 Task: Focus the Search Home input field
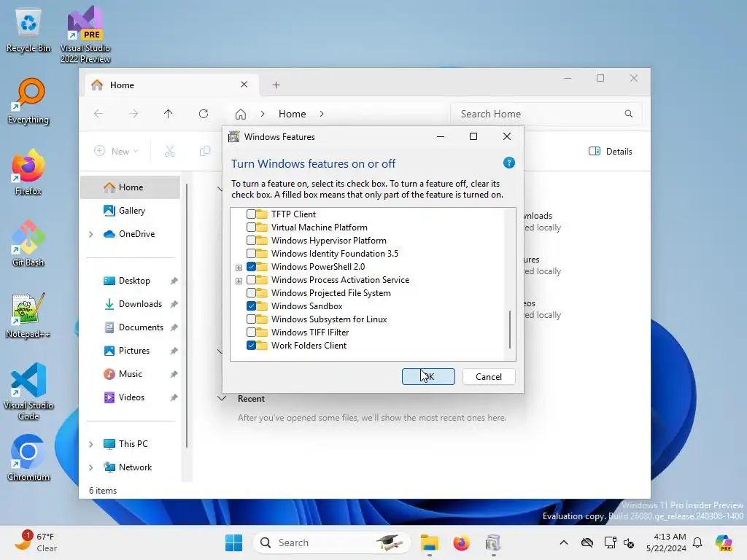click(546, 114)
